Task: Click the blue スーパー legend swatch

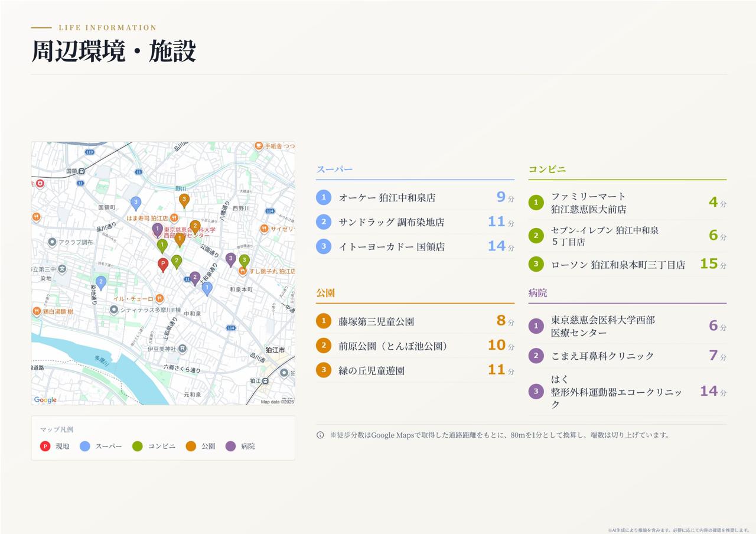Action: (85, 446)
